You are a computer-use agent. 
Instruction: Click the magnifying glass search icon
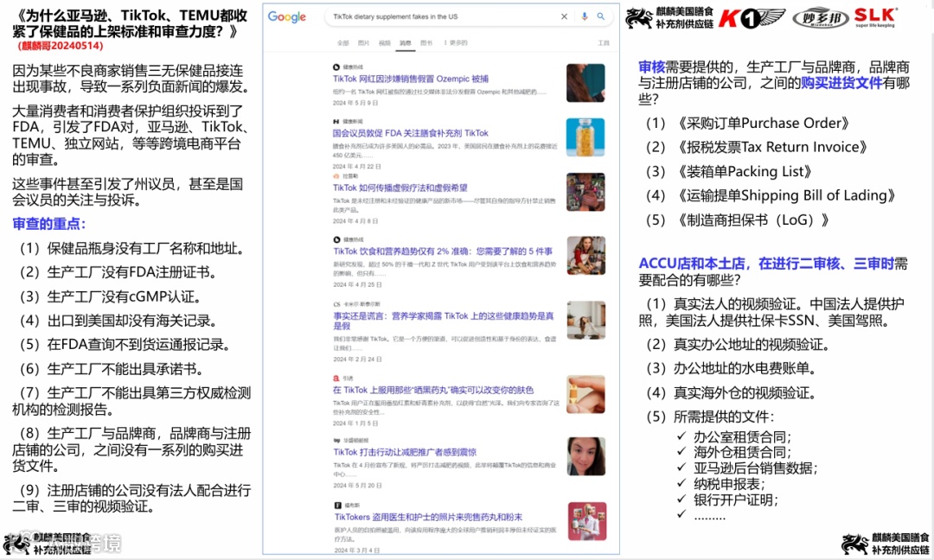(x=601, y=16)
